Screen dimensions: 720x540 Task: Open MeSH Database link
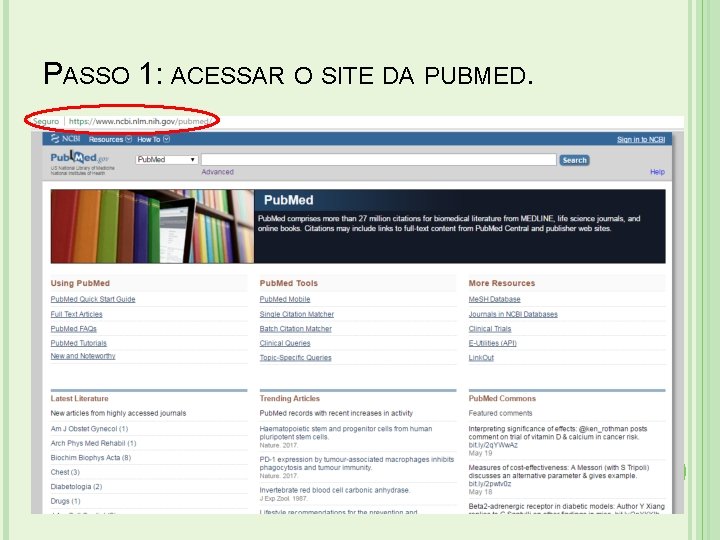coord(494,299)
